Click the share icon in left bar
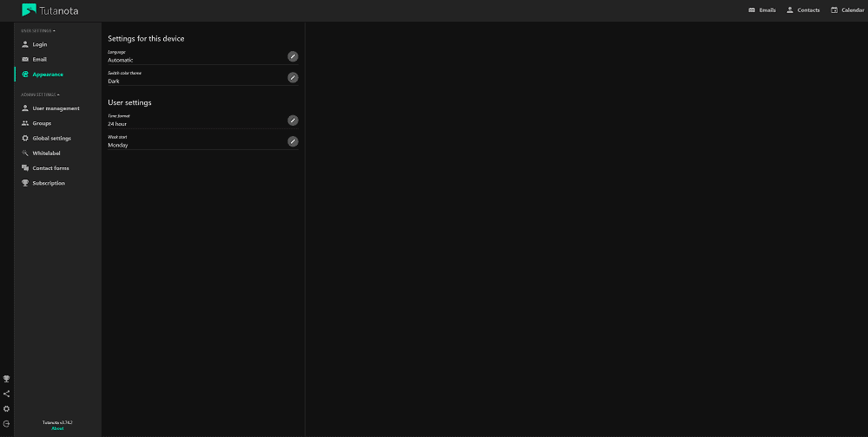 [x=7, y=394]
